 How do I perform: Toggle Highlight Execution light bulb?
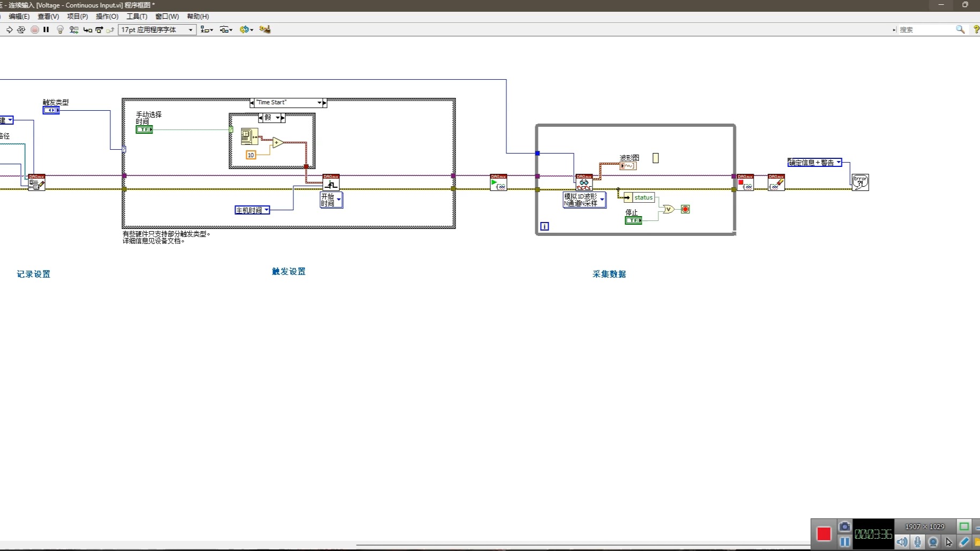coord(60,29)
